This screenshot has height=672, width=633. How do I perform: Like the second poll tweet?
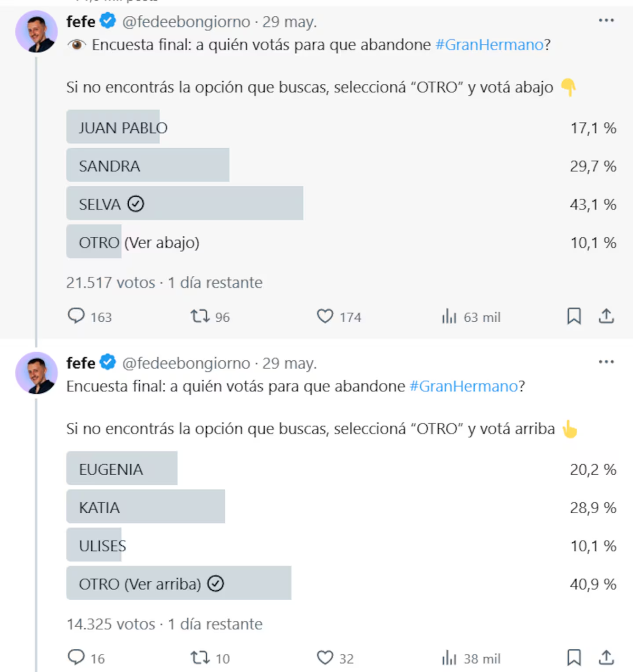pyautogui.click(x=325, y=658)
